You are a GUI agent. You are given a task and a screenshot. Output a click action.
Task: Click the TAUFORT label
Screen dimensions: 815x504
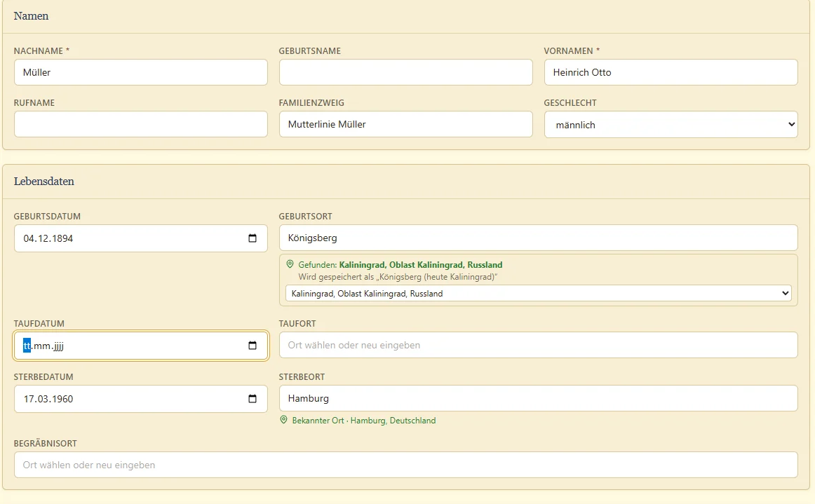coord(297,324)
